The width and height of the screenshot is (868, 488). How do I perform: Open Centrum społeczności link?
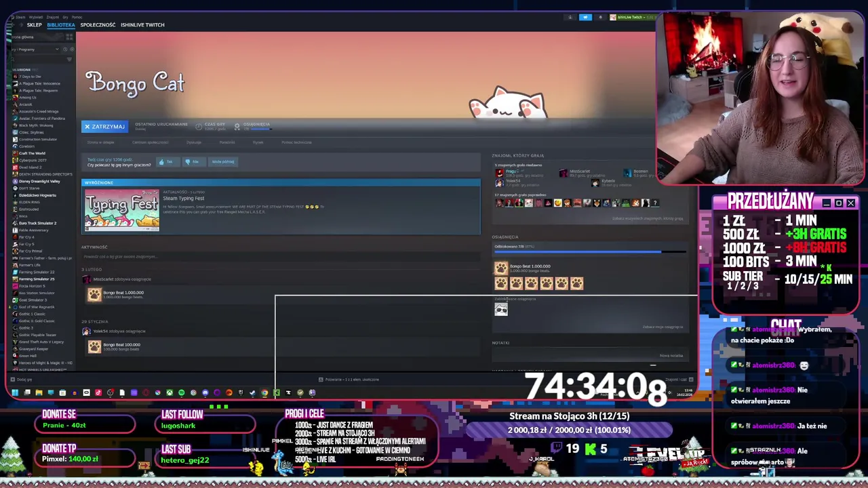point(150,142)
